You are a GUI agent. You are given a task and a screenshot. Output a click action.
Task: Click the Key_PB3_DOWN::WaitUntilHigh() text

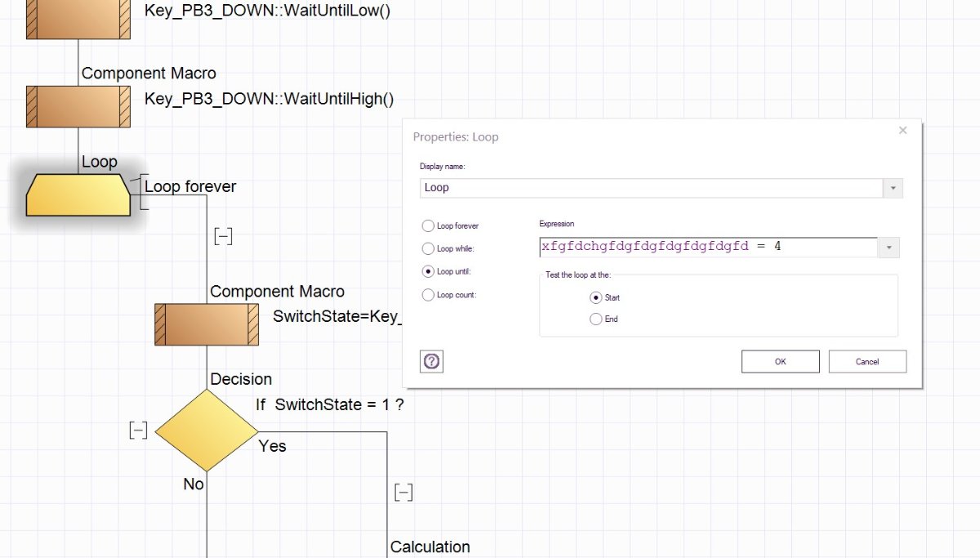click(269, 100)
